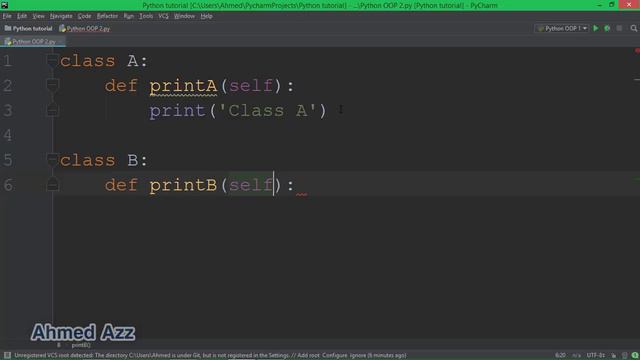The height and width of the screenshot is (360, 640).
Task: Click Configure link in status bar message
Action: [x=334, y=355]
